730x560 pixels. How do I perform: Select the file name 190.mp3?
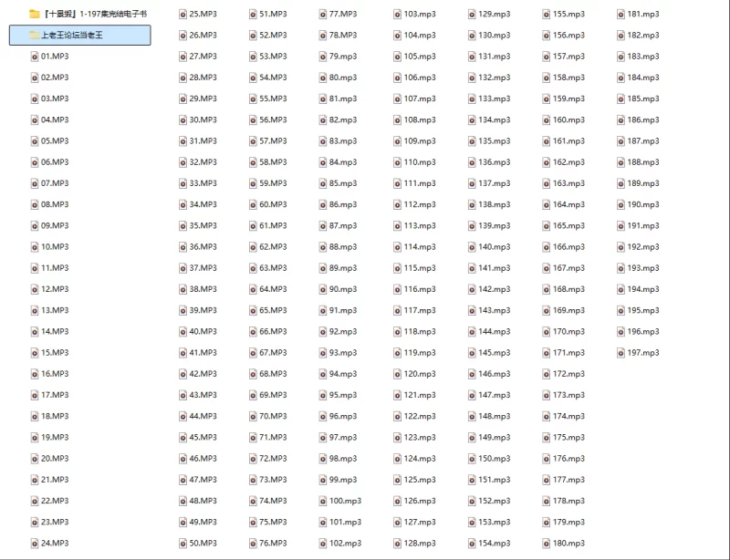tap(643, 204)
